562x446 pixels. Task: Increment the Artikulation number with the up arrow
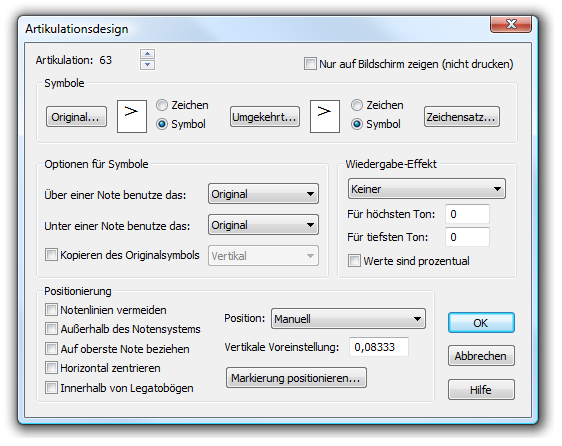[x=147, y=54]
